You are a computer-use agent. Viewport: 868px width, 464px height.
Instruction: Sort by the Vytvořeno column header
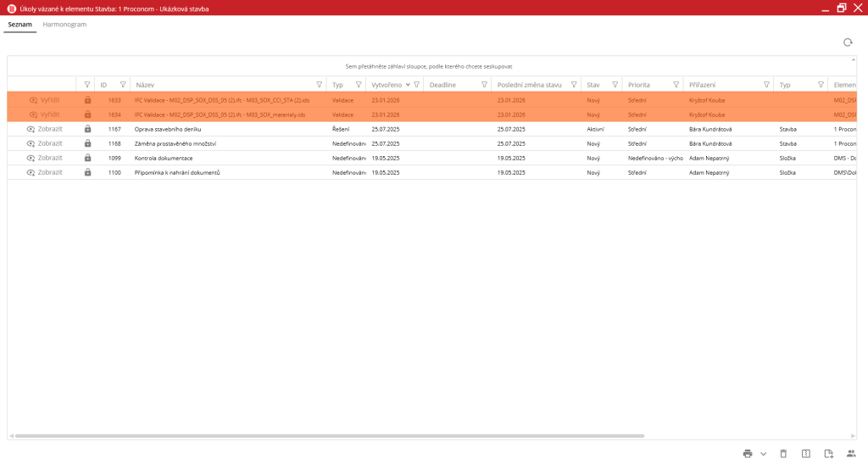(x=387, y=85)
